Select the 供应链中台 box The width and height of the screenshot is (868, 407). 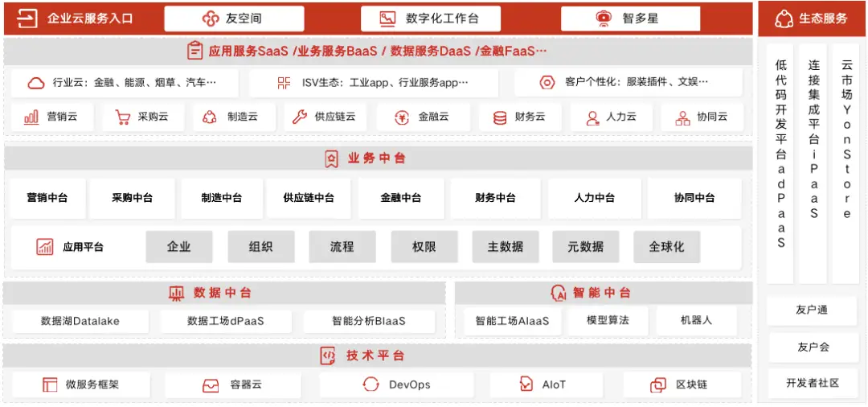tap(309, 198)
